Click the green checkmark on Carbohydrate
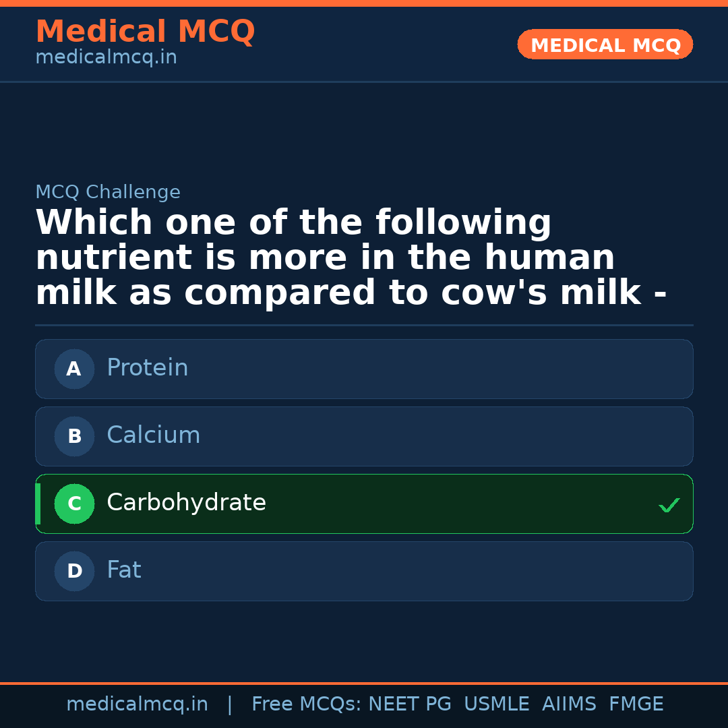Screen dimensions: 728x728 pos(669,504)
